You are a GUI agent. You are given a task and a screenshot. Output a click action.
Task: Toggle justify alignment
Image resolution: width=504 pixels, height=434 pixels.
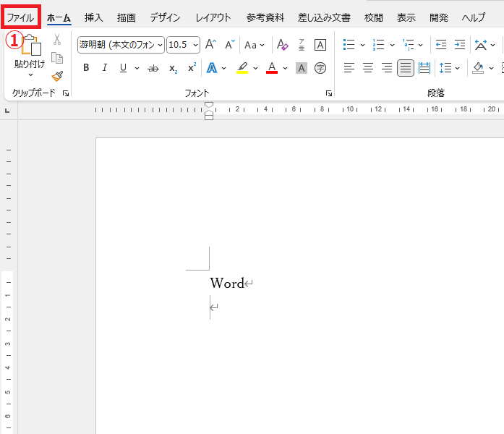point(406,68)
